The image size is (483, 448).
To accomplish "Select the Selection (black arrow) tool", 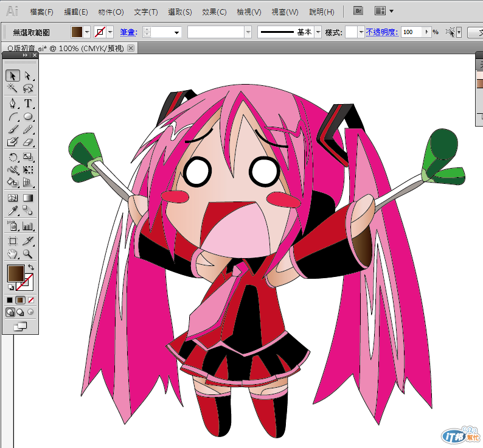I will tap(13, 75).
